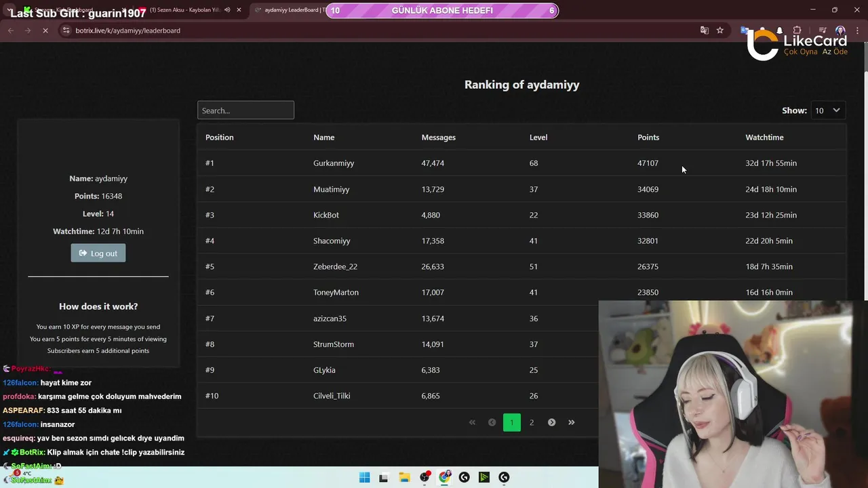Image resolution: width=868 pixels, height=488 pixels.
Task: Open Windows Start menu
Action: tap(364, 477)
